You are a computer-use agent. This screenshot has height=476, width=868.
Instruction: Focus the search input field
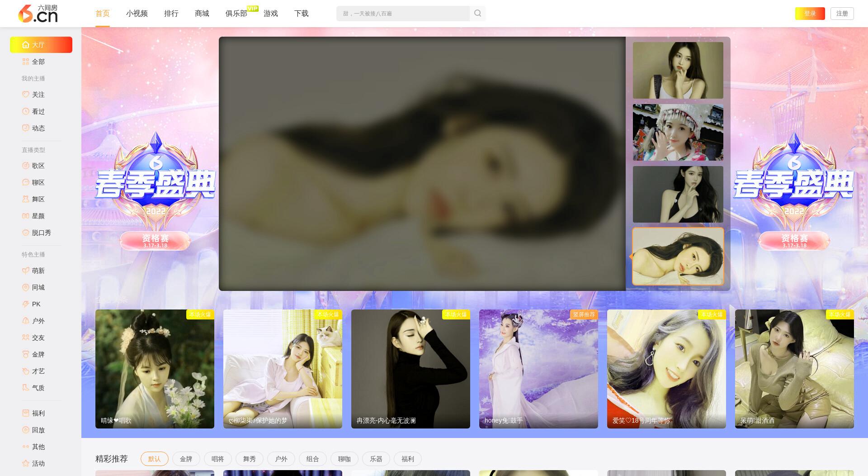point(403,14)
